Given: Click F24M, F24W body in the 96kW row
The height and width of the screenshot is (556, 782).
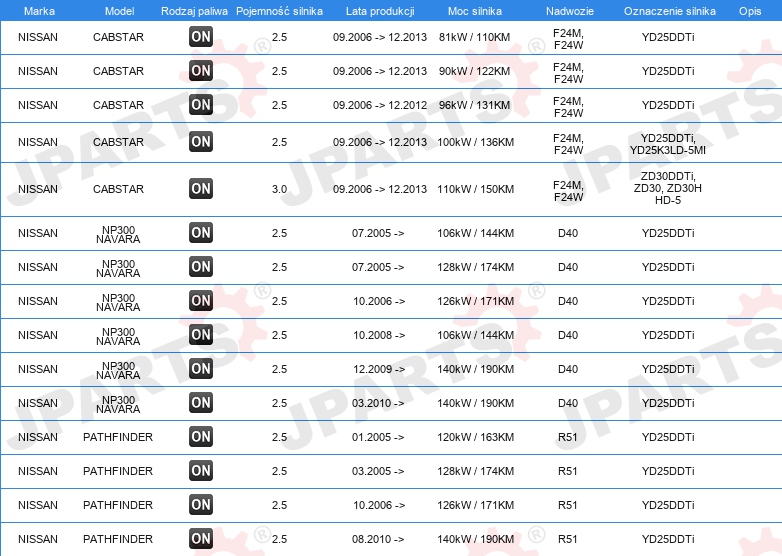Looking at the screenshot, I should coord(568,107).
